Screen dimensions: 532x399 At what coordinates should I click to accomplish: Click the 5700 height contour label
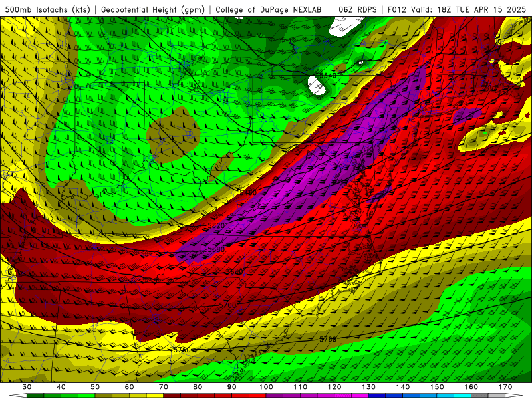[227, 305]
